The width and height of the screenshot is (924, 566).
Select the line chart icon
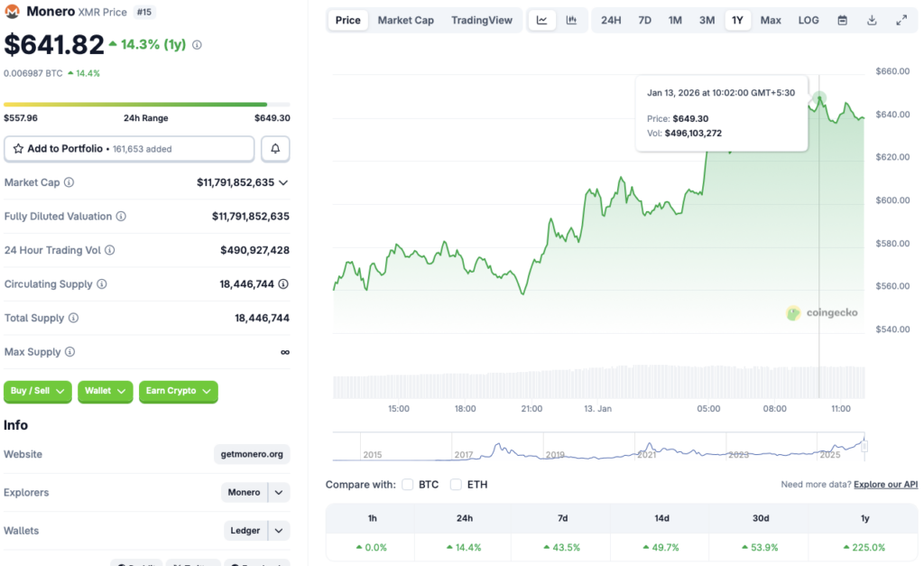click(x=542, y=19)
